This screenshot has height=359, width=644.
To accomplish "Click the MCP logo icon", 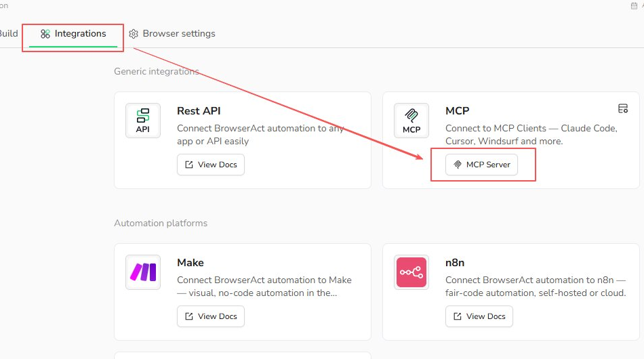I will point(411,121).
